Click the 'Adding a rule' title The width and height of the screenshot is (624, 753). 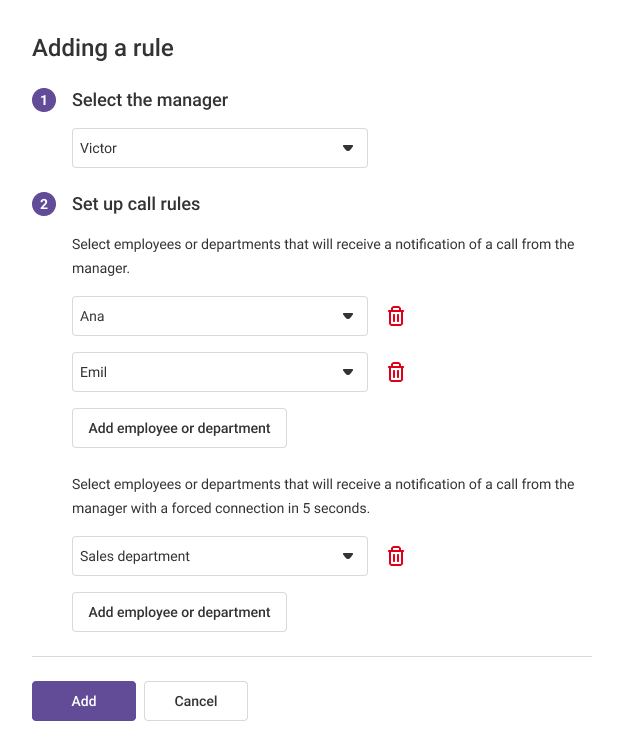(x=103, y=47)
